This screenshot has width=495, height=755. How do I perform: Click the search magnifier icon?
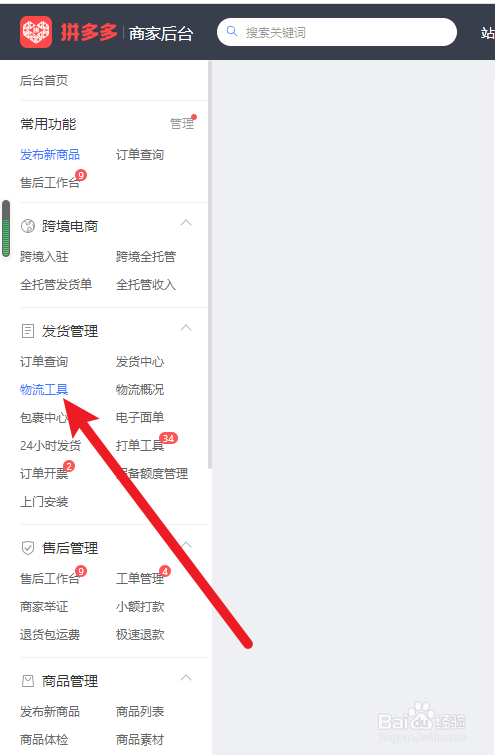tap(232, 31)
